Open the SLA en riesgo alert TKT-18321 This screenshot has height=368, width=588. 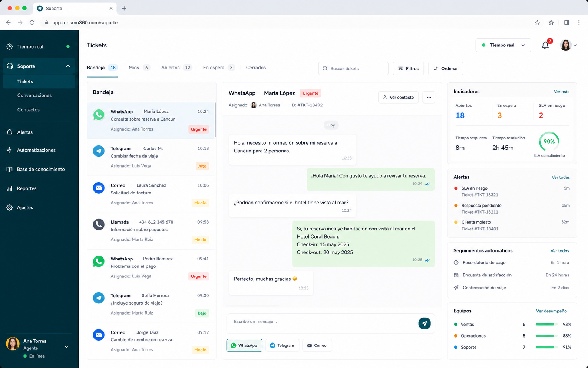point(512,191)
